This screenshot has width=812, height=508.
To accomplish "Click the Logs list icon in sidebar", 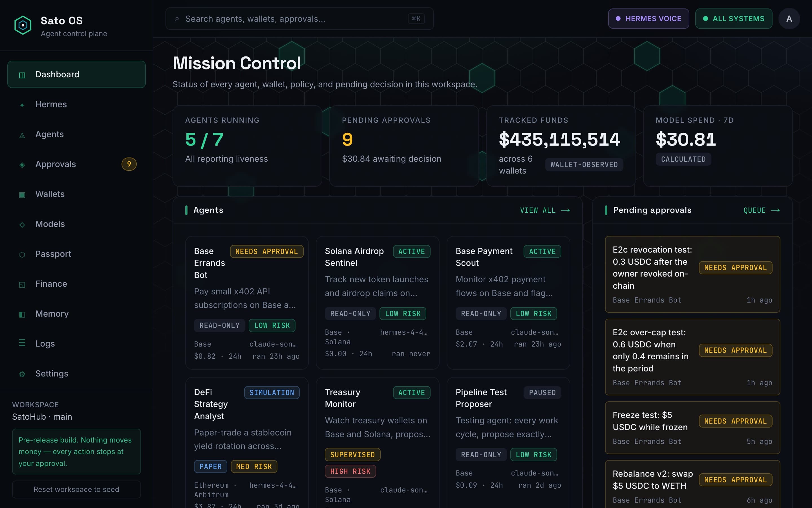I will [x=22, y=343].
